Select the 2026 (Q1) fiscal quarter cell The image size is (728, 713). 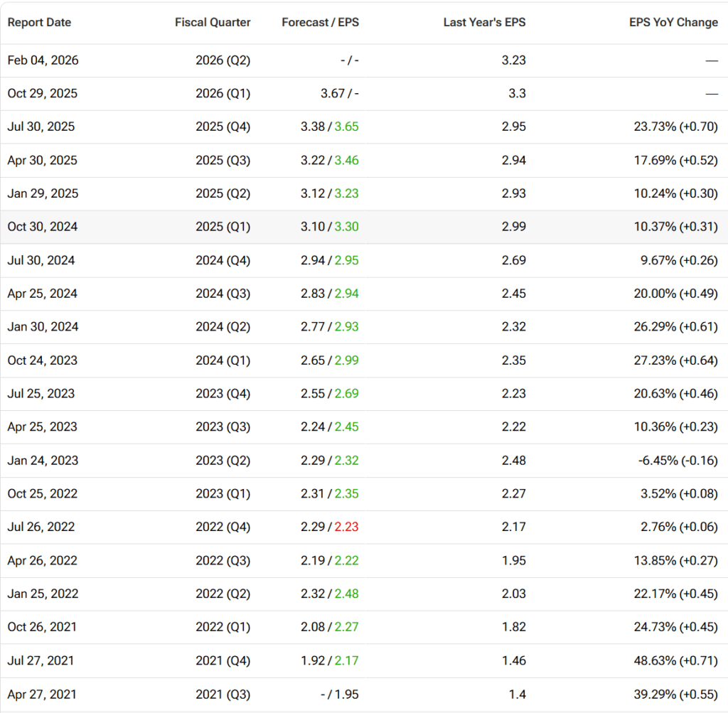(x=223, y=94)
